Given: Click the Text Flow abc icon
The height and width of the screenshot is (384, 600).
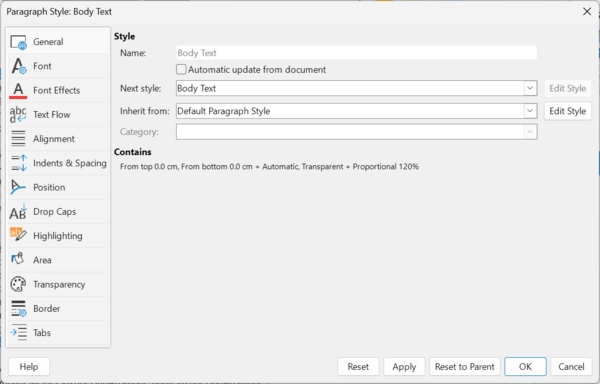Looking at the screenshot, I should point(18,115).
